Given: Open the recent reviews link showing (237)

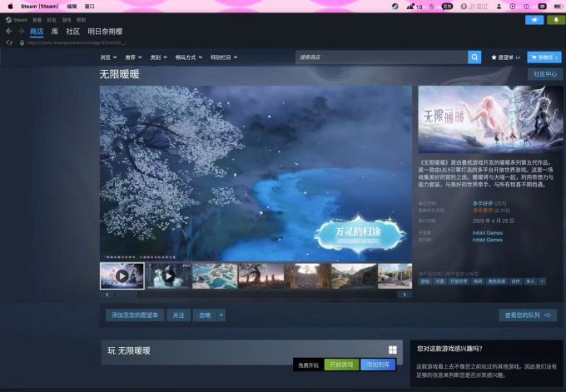Looking at the screenshot, I should point(489,203).
